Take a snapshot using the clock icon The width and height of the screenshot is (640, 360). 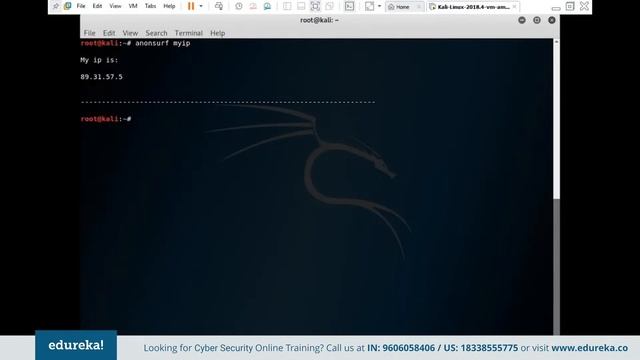point(239,6)
